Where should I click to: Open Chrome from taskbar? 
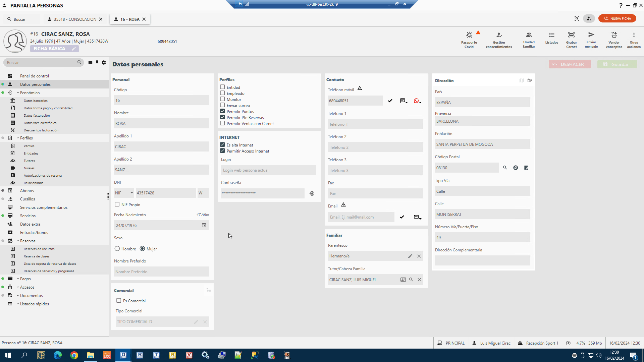pyautogui.click(x=74, y=355)
